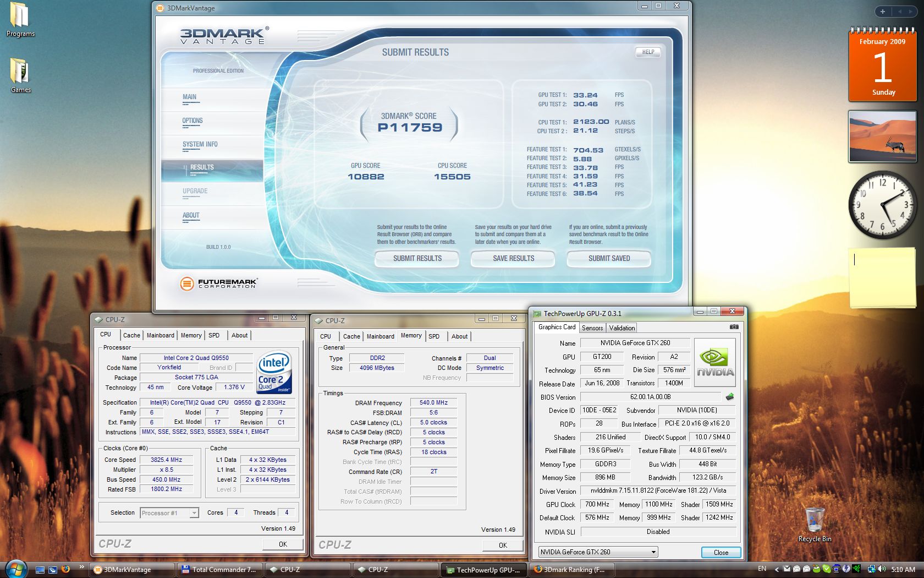Open Cache tab in left CPU-Z window
The height and width of the screenshot is (578, 924).
(131, 335)
